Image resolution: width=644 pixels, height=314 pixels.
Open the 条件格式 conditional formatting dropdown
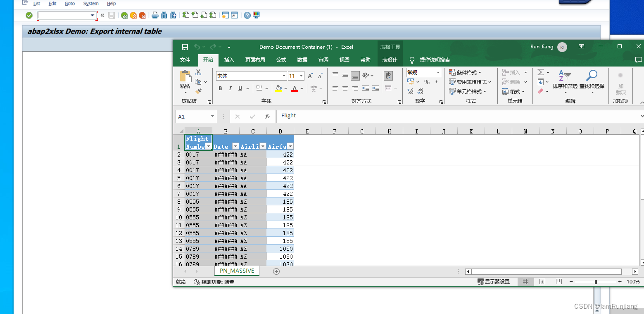tap(465, 72)
